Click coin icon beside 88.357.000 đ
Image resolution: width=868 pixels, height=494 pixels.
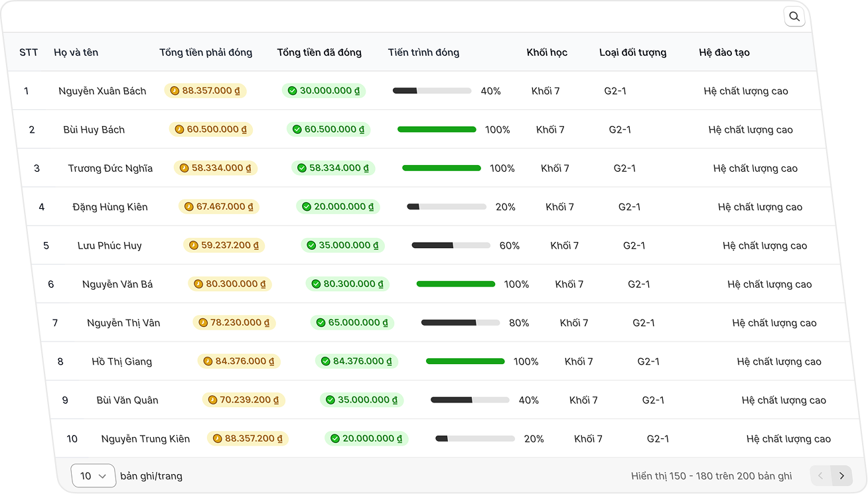pos(175,91)
